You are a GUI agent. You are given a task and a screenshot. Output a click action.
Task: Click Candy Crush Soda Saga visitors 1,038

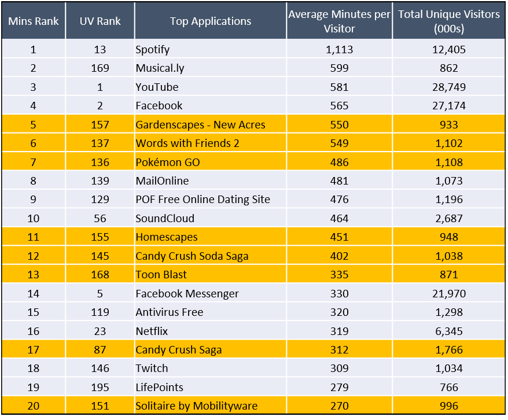tap(449, 256)
